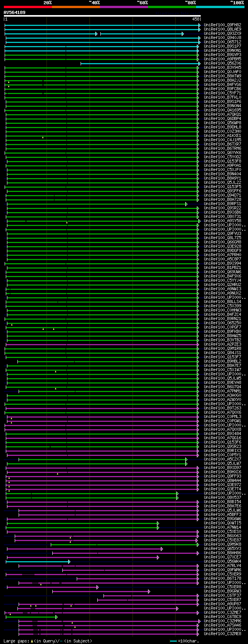Click the UniRef100_B9RFS1 label
Image resolution: width=248 pixels, height=644 pixels.
222,204
